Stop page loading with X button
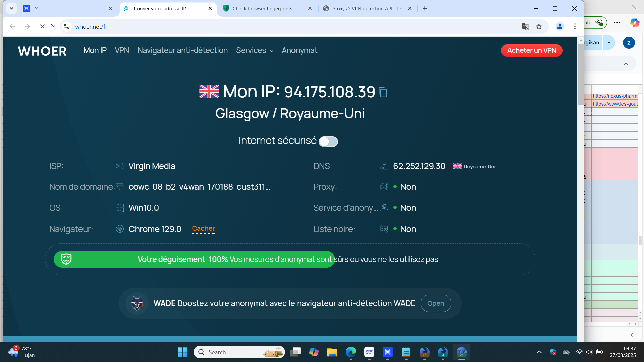This screenshot has width=644, height=362. click(42, 26)
